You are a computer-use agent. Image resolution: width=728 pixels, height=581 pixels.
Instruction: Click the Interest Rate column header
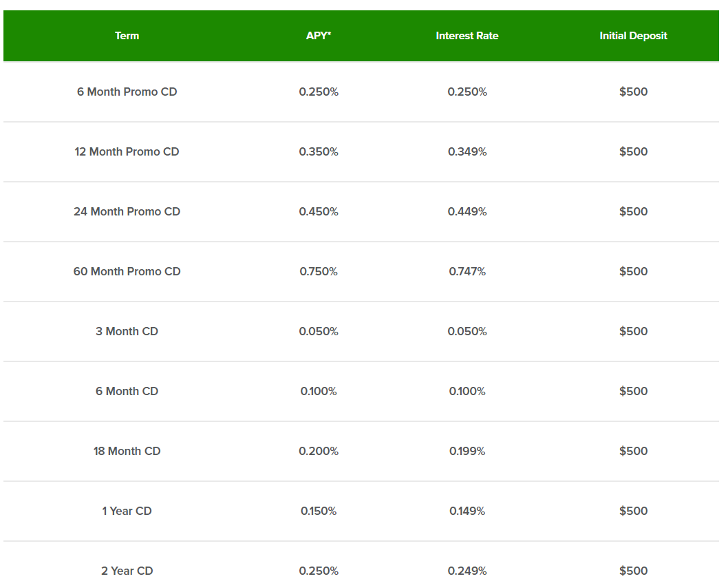coord(467,36)
